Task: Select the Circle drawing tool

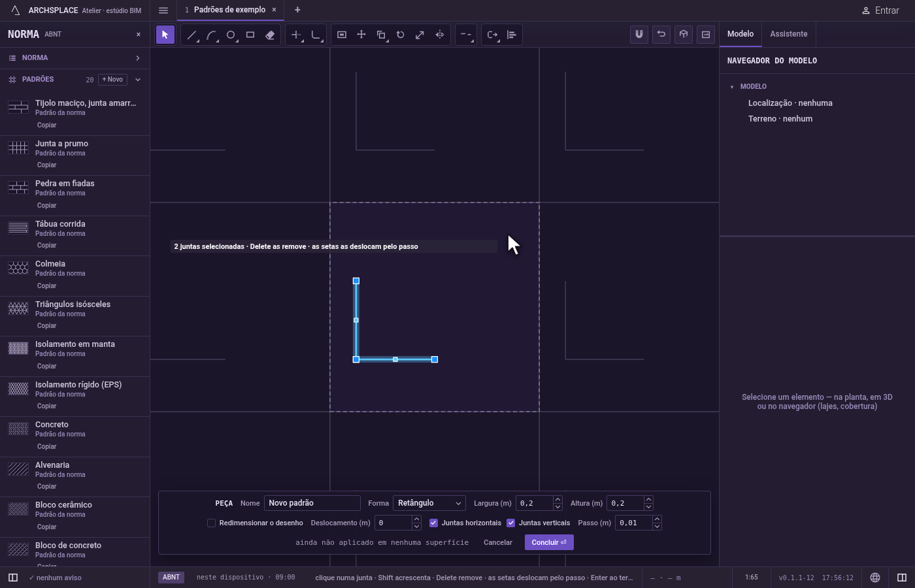Action: click(x=231, y=35)
